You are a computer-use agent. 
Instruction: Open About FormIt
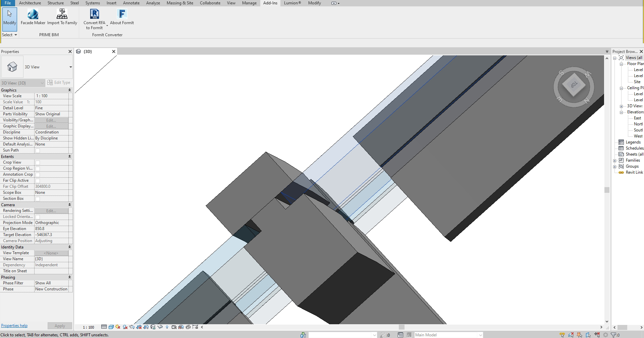pyautogui.click(x=122, y=17)
